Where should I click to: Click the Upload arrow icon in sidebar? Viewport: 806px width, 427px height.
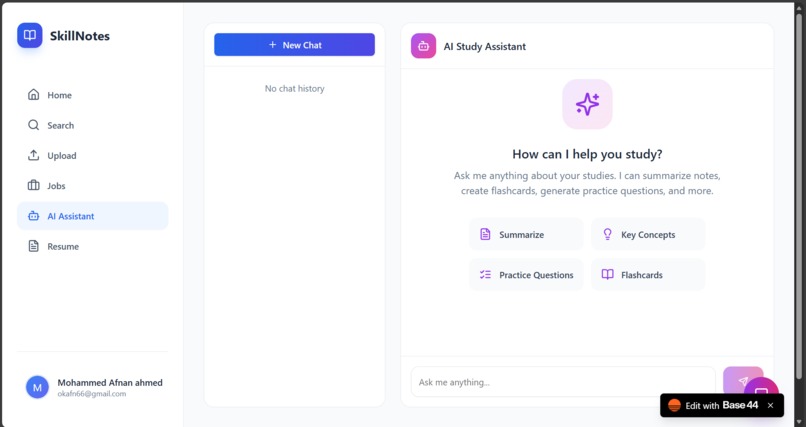(x=33, y=155)
